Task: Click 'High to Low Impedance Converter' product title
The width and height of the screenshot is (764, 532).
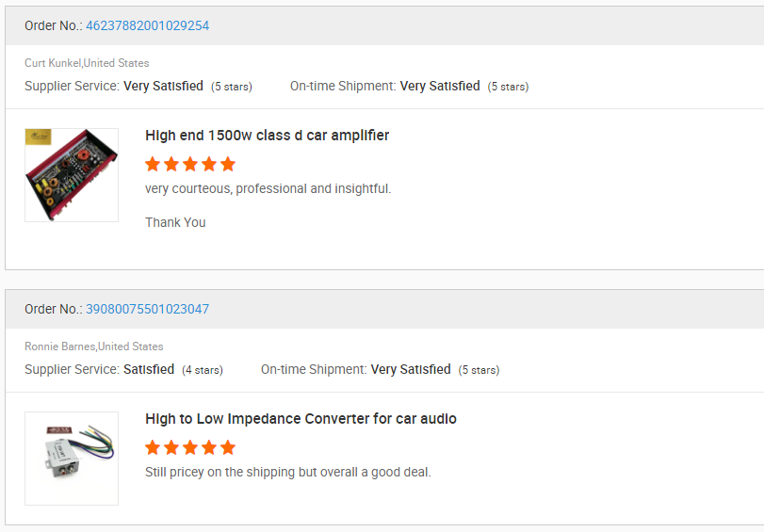Action: [x=301, y=419]
